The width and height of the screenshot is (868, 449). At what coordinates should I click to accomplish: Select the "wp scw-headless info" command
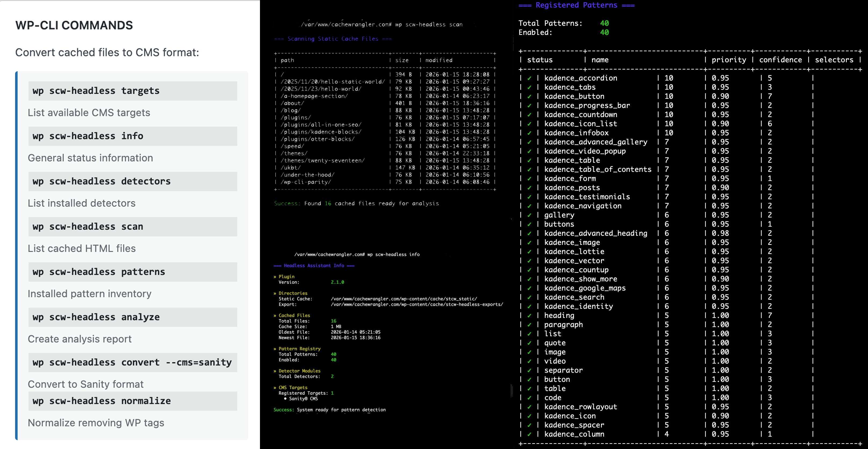(132, 136)
